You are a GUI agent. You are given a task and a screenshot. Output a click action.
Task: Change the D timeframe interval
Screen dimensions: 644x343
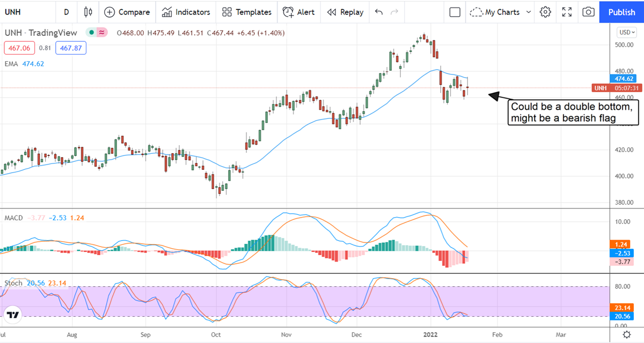[66, 12]
